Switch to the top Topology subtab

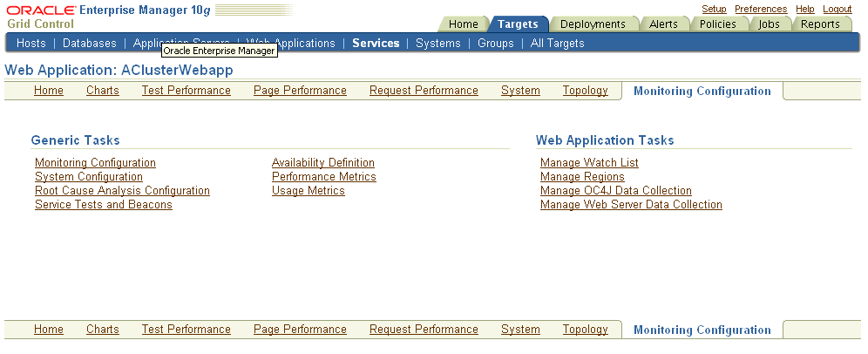(585, 91)
